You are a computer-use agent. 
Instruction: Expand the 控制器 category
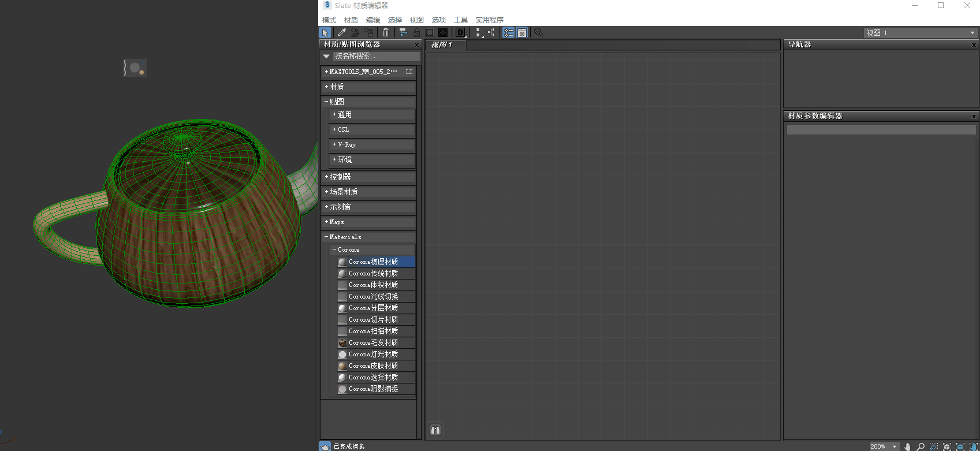point(340,177)
